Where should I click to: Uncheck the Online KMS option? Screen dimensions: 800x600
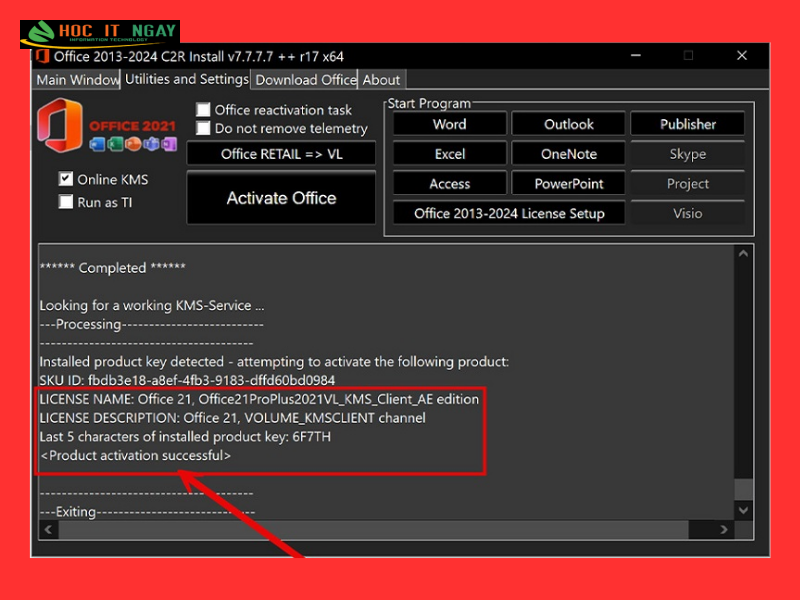pyautogui.click(x=66, y=179)
